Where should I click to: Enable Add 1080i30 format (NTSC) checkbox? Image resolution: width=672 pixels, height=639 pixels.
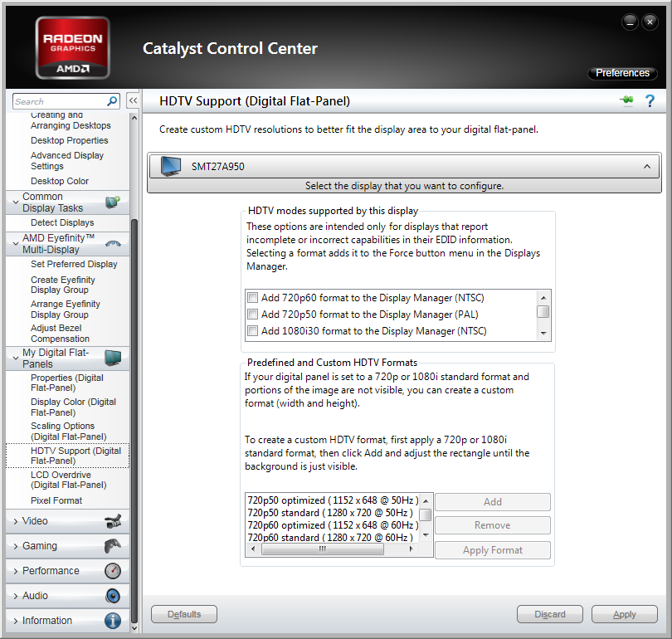(252, 331)
